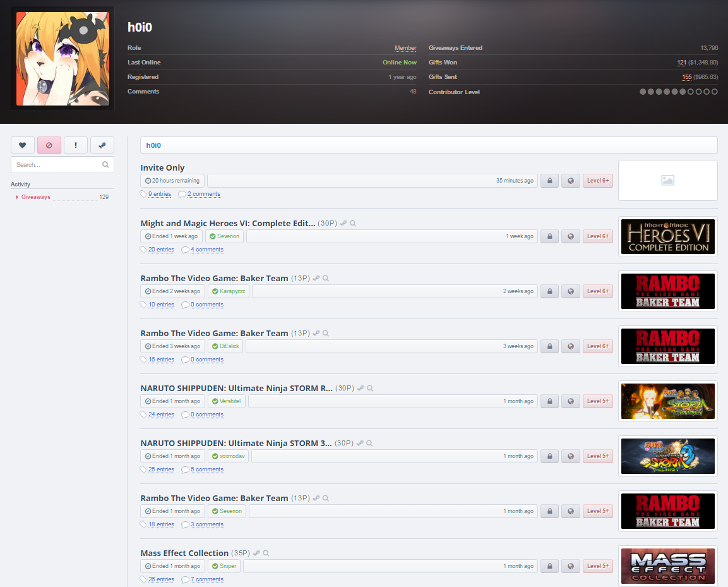This screenshot has width=728, height=587.
Task: Open NARUTO Ultimate Ninja STORM 3... giveaway
Action: (236, 443)
